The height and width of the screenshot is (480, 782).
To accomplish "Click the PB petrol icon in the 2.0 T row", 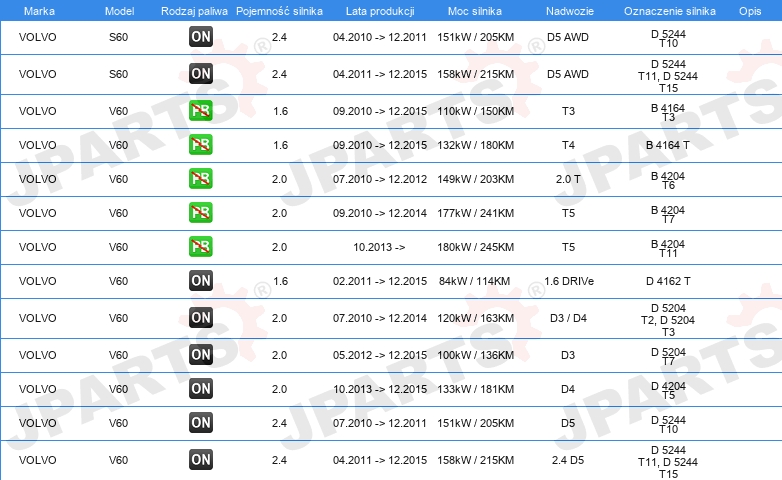I will click(201, 178).
